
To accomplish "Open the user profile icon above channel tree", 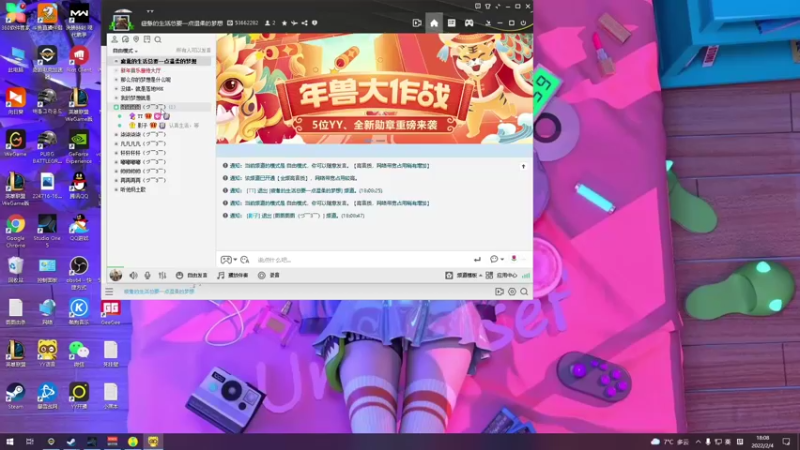I will (x=114, y=39).
